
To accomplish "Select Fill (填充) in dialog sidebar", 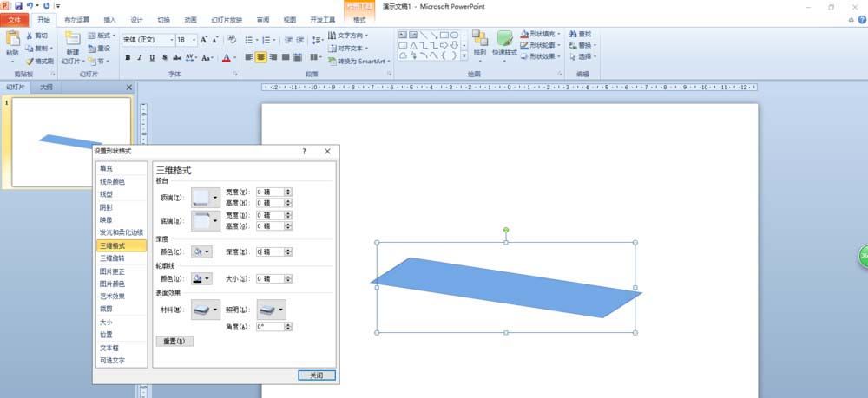I will 122,168.
